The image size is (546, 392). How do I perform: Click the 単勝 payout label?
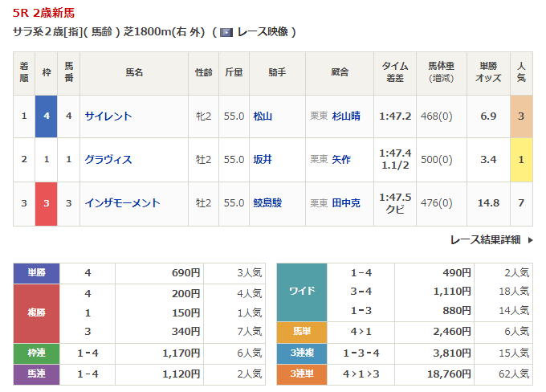point(36,273)
